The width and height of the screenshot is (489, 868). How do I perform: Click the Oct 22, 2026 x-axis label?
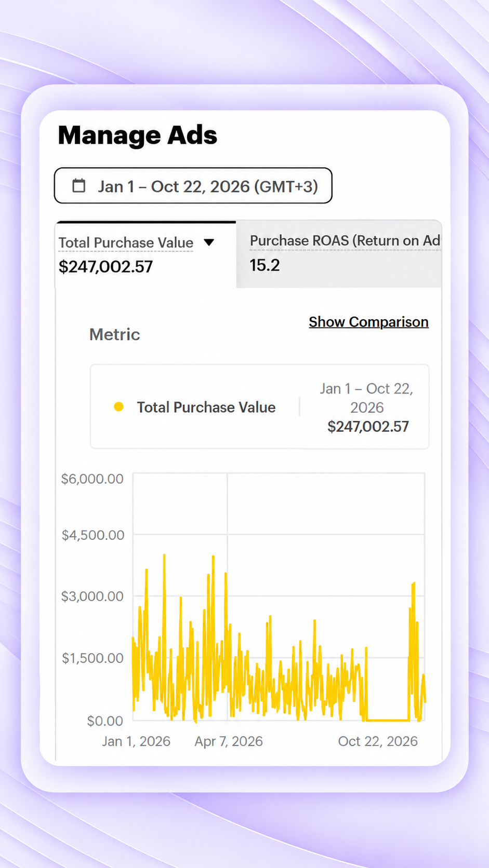click(x=378, y=741)
